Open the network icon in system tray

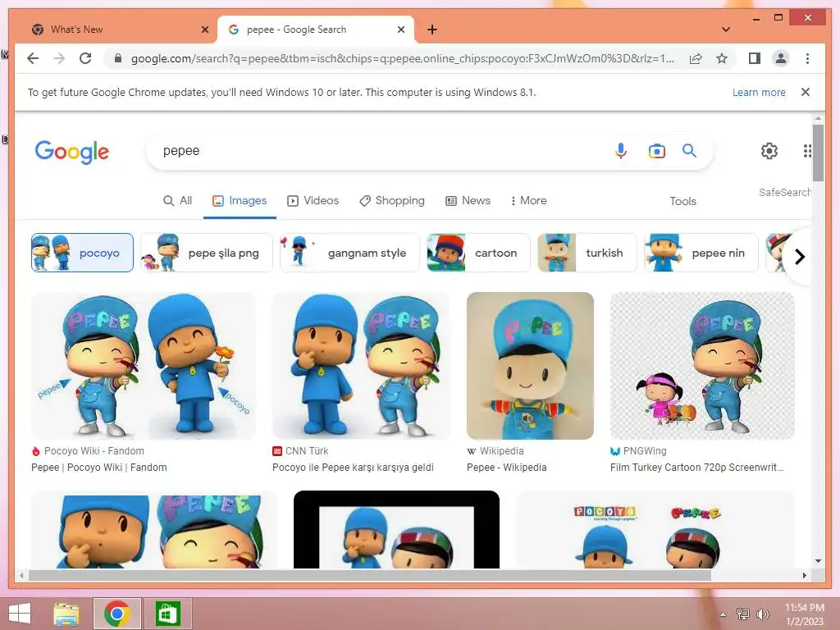[743, 614]
